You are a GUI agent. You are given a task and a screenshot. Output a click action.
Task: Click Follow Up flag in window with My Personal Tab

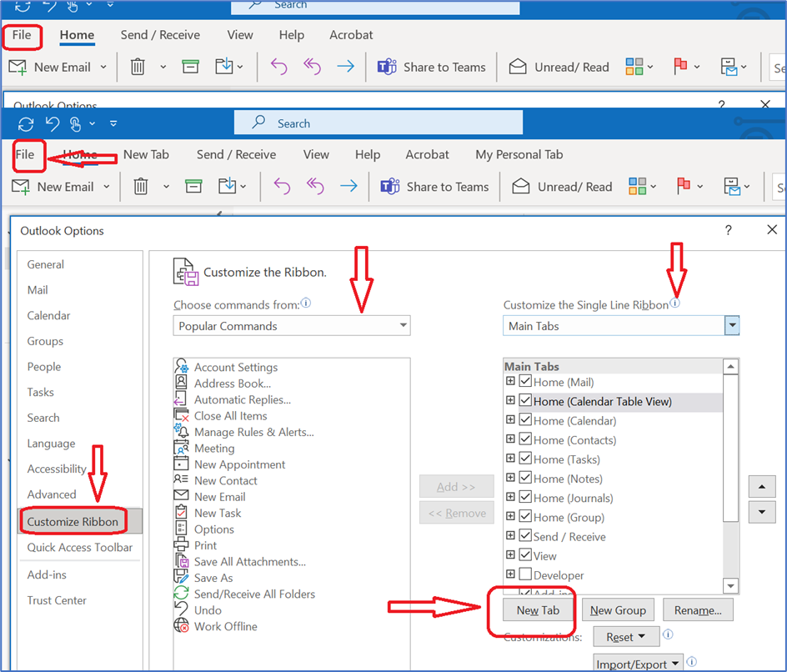[683, 186]
